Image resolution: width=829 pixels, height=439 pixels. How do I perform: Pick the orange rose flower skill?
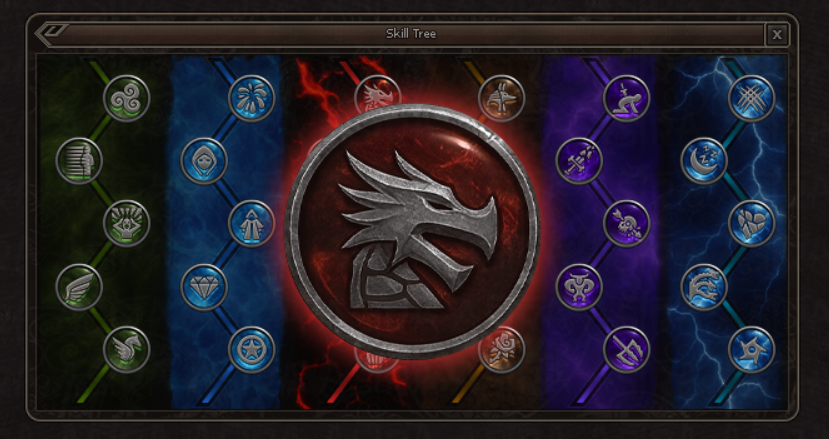pos(501,350)
